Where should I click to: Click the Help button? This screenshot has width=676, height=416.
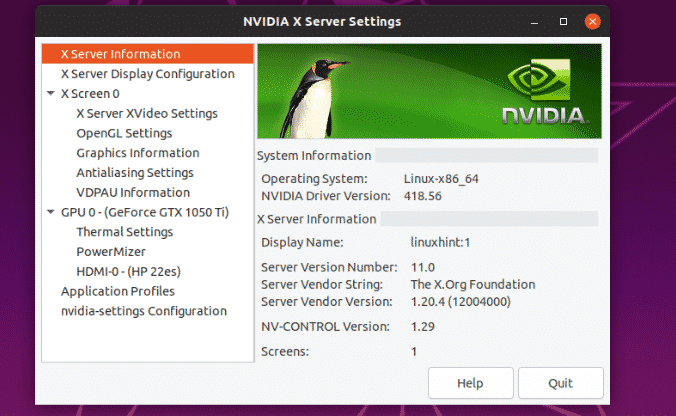(470, 383)
